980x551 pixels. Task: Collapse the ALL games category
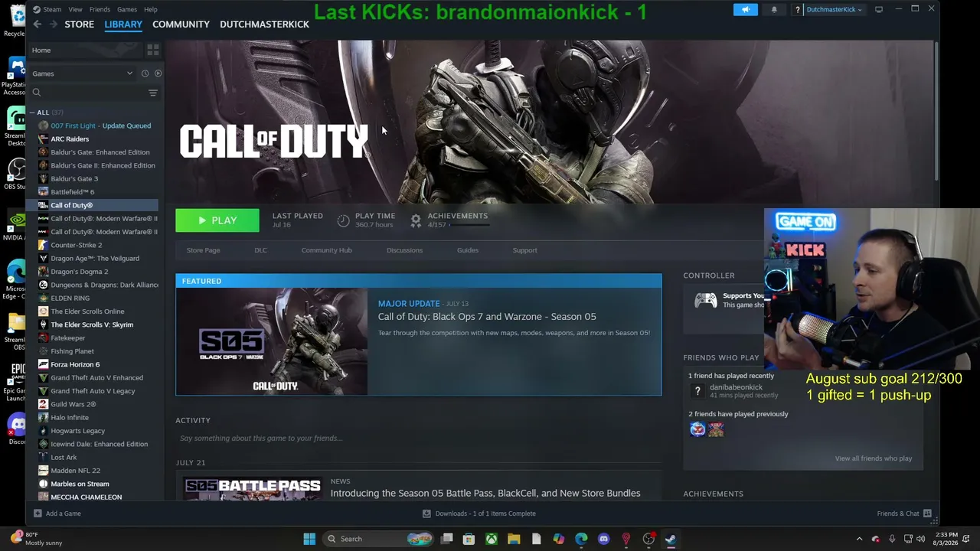[32, 112]
